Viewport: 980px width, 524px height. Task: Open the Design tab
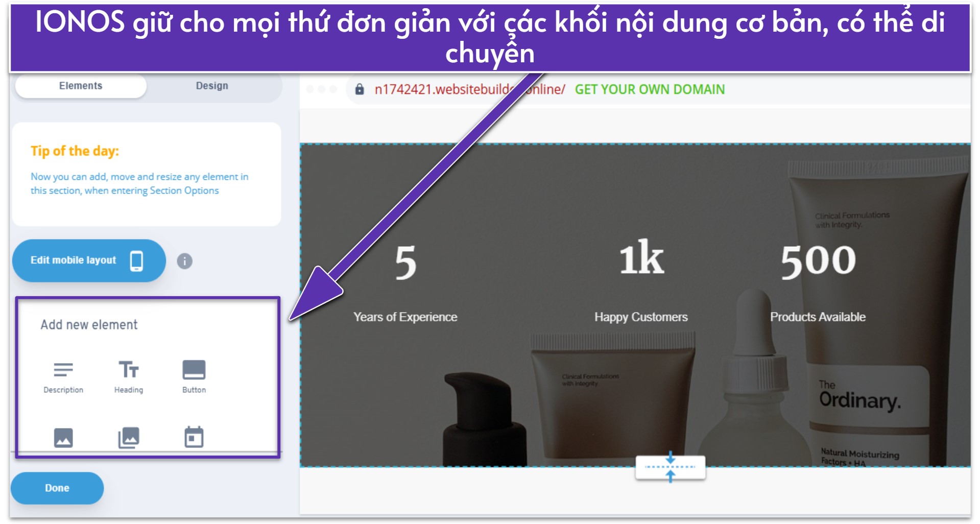point(212,86)
